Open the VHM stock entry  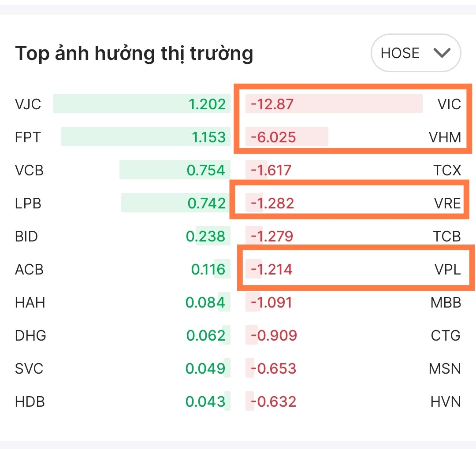445,137
